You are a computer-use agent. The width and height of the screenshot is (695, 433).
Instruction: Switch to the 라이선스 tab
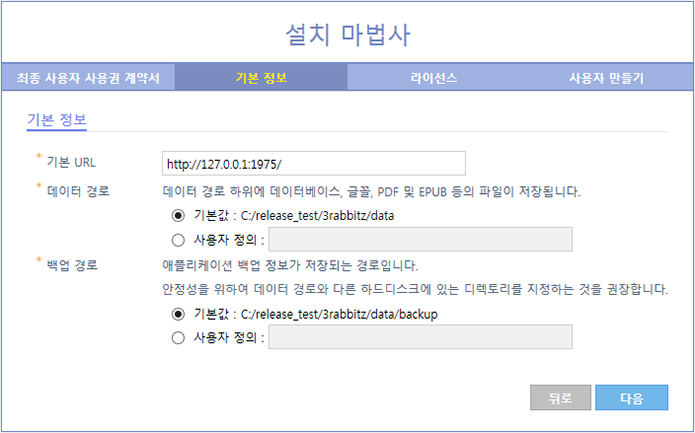[x=433, y=78]
